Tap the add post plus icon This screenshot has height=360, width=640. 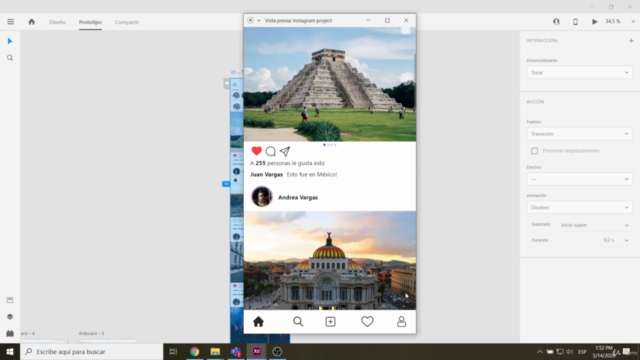(x=330, y=322)
